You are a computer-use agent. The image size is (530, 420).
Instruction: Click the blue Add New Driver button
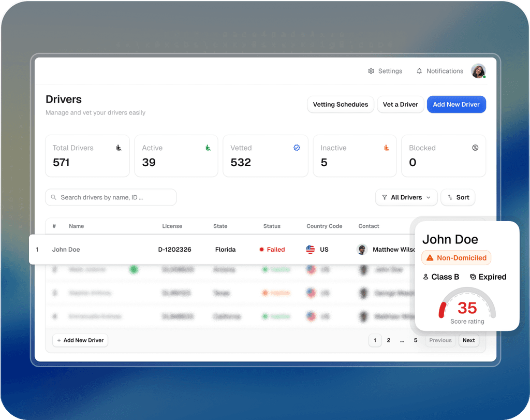[456, 104]
